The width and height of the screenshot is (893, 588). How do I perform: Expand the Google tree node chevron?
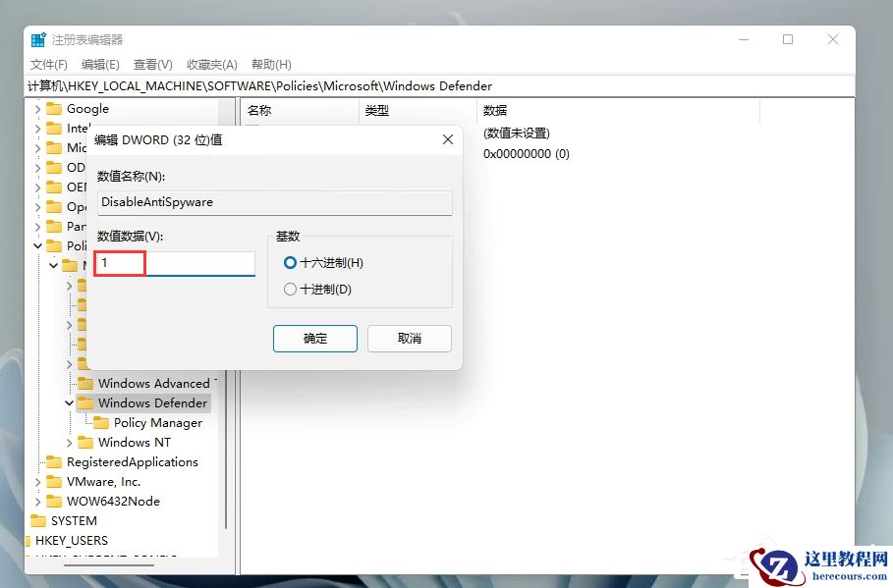pyautogui.click(x=37, y=108)
